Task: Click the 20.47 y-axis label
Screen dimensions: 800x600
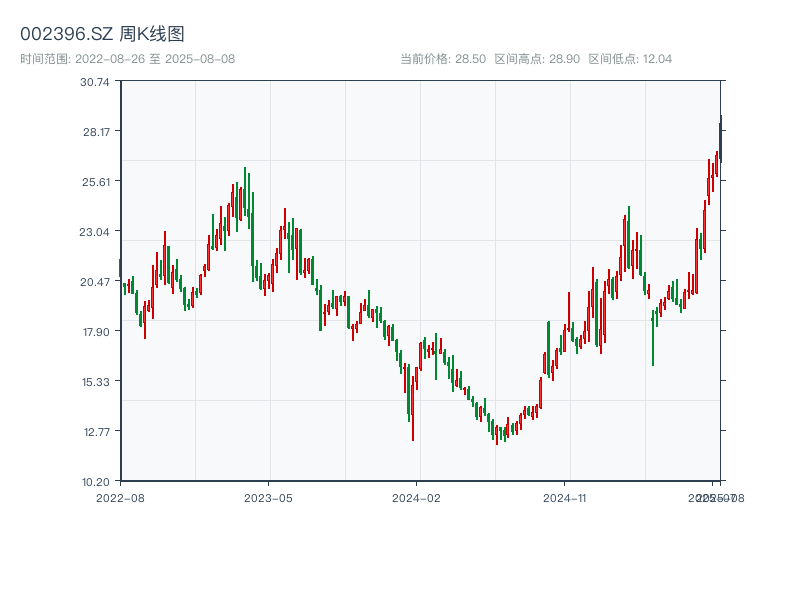Action: coord(95,282)
